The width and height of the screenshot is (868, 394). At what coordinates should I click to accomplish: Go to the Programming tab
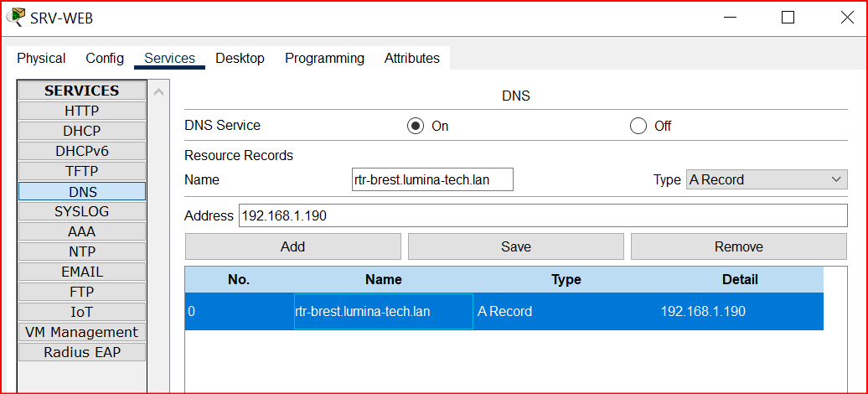coord(324,58)
